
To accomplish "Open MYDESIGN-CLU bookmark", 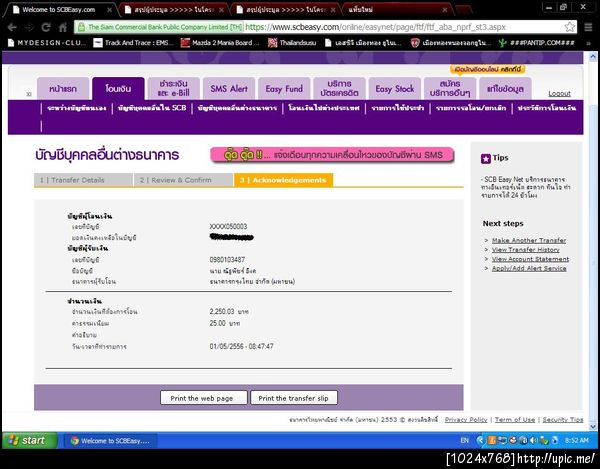I will coord(47,43).
